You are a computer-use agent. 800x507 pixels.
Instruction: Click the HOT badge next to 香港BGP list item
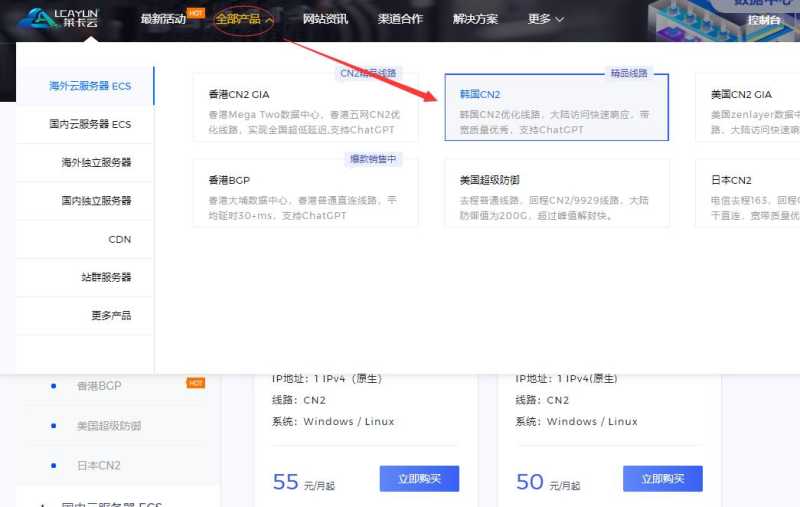(195, 383)
